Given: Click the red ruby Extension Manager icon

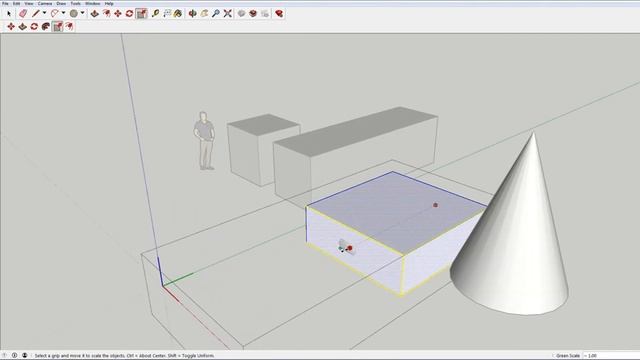Looking at the screenshot, I should tap(279, 13).
